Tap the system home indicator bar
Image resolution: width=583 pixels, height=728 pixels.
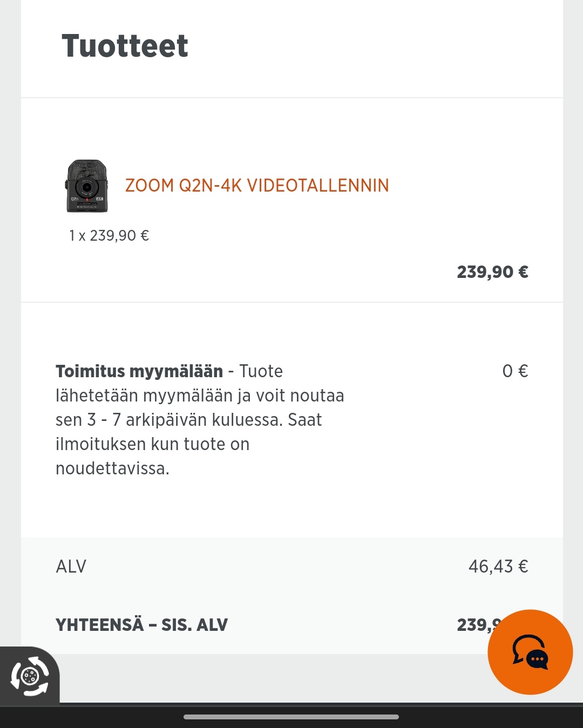pyautogui.click(x=291, y=717)
